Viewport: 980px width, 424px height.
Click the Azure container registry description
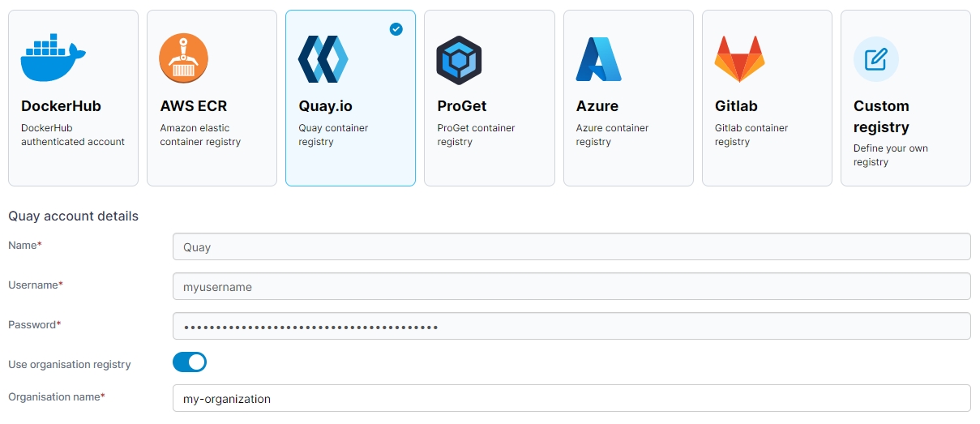point(612,135)
